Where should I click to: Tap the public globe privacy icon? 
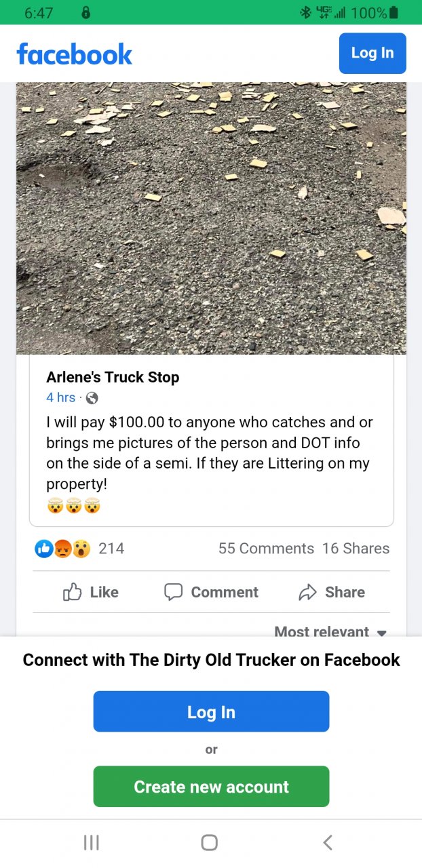coord(92,398)
